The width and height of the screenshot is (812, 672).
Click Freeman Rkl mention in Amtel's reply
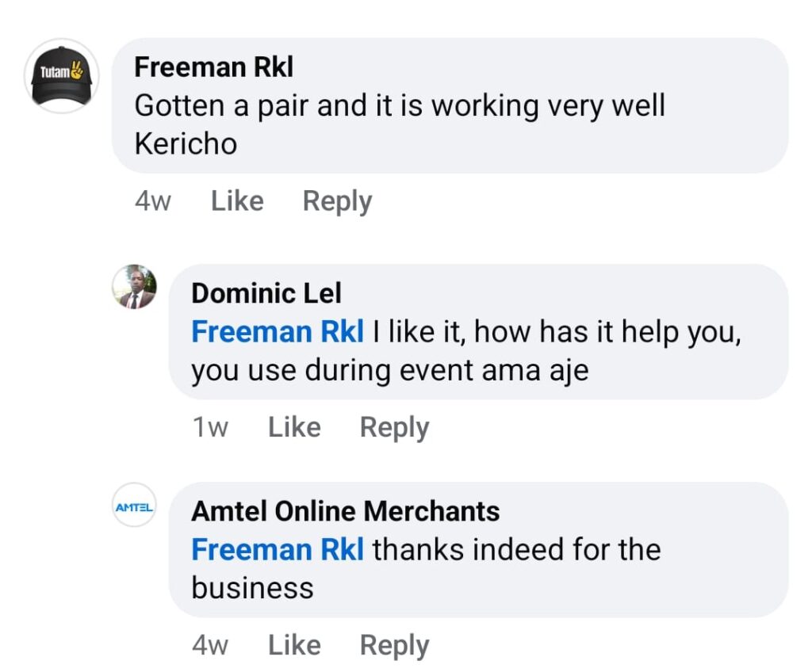point(278,550)
